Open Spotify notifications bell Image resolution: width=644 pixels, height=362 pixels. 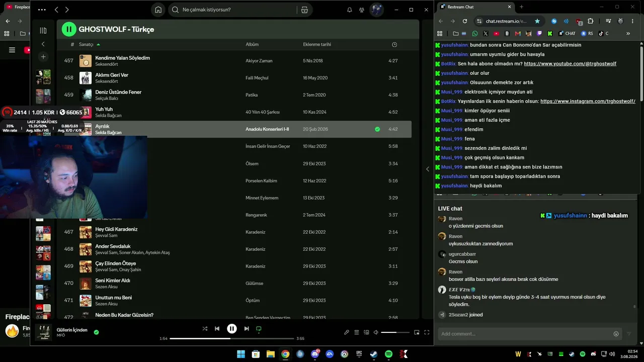(350, 10)
